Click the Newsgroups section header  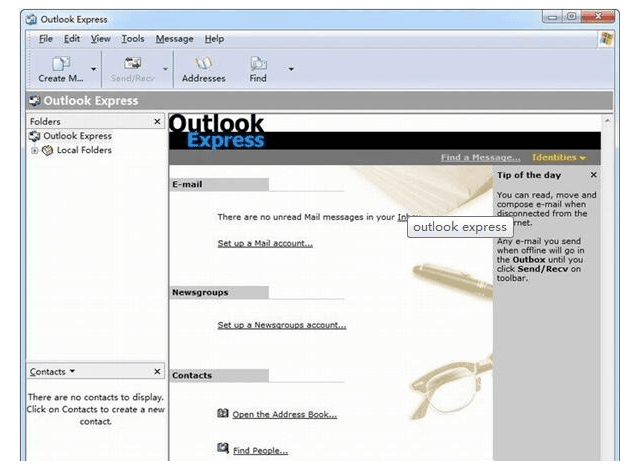pyautogui.click(x=219, y=292)
